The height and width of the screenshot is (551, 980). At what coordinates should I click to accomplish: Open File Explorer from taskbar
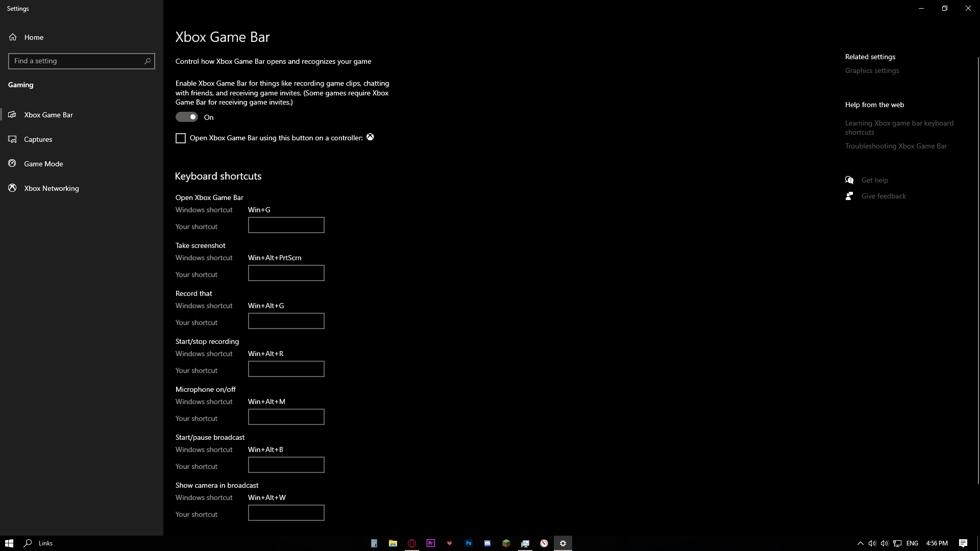tap(393, 543)
